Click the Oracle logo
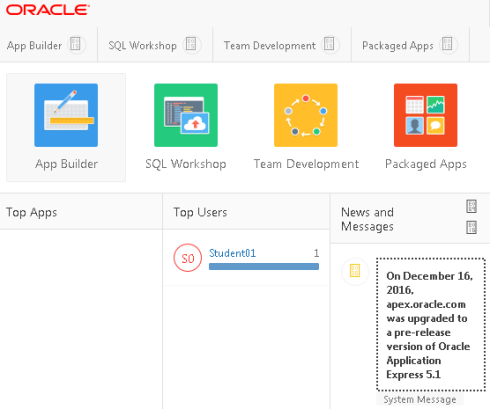The height and width of the screenshot is (409, 490). tap(48, 10)
